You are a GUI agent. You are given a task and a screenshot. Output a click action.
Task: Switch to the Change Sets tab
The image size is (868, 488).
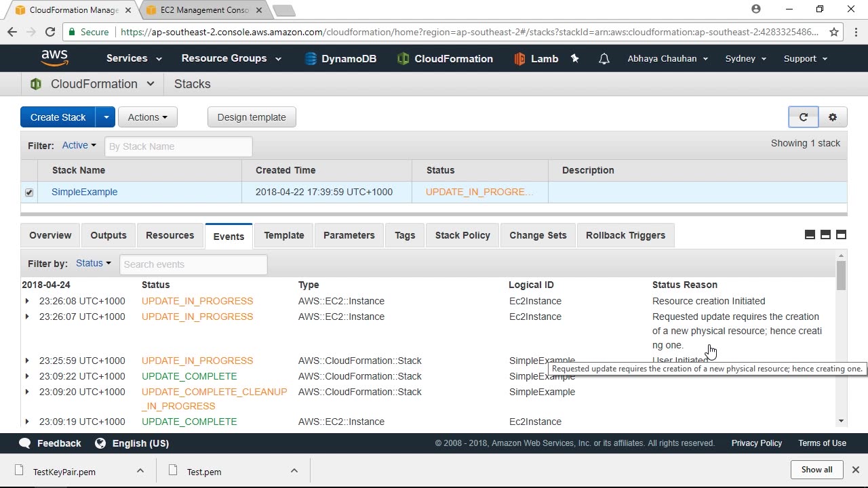[538, 235]
